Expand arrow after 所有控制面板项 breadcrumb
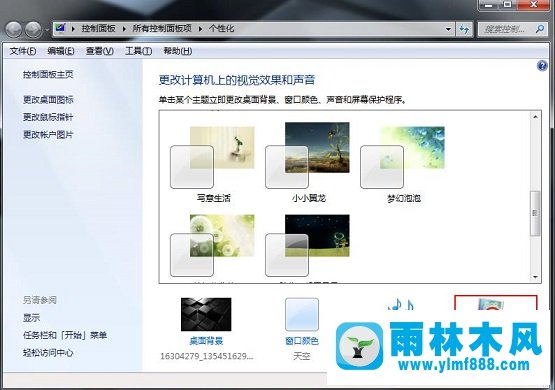555x390 pixels. pyautogui.click(x=200, y=29)
